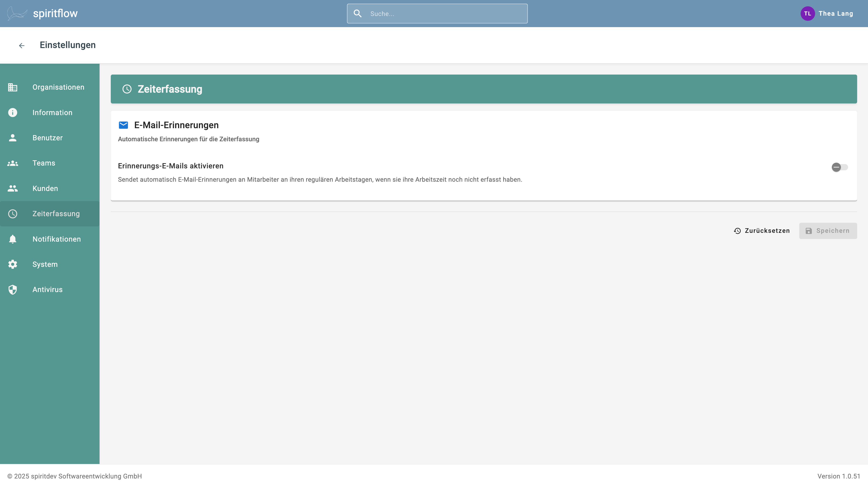Screen dimensions: 868x488
Task: Click the Teams group icon
Action: [x=13, y=163]
